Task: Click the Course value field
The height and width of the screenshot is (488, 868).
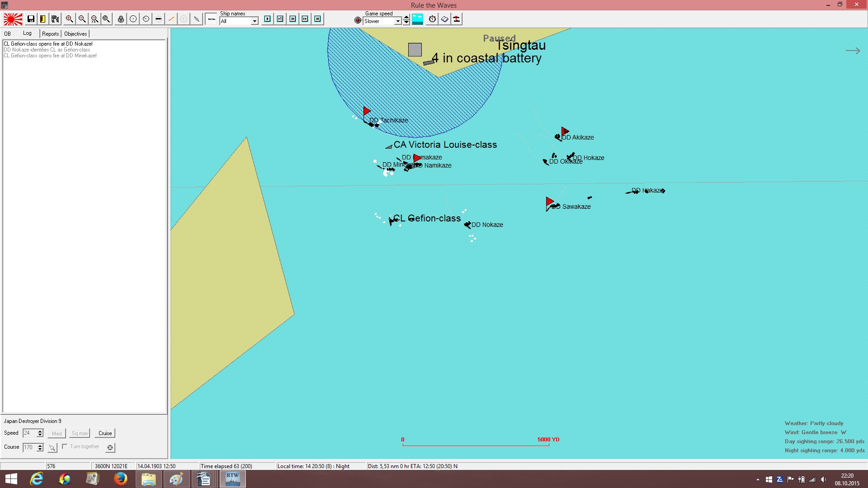Action: click(x=29, y=447)
